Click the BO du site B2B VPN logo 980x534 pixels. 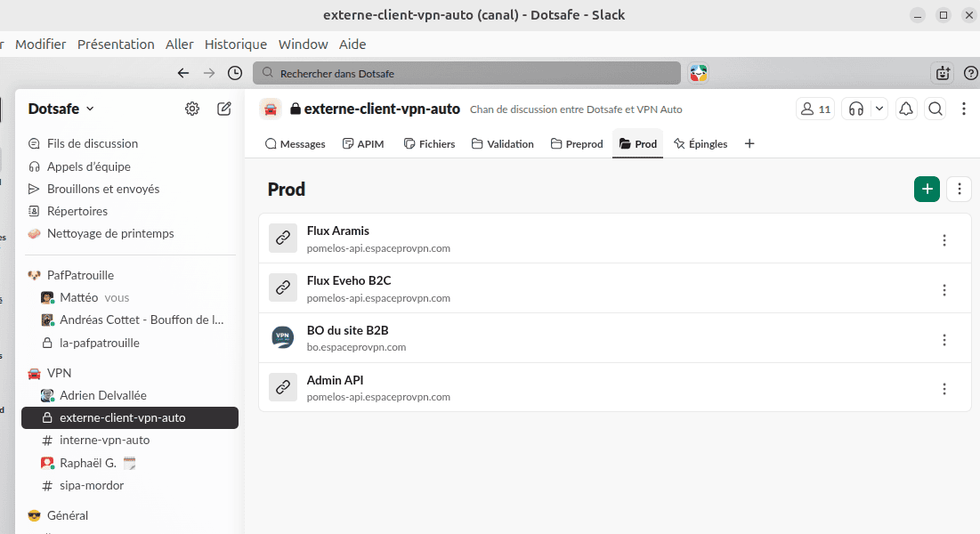[x=283, y=337]
